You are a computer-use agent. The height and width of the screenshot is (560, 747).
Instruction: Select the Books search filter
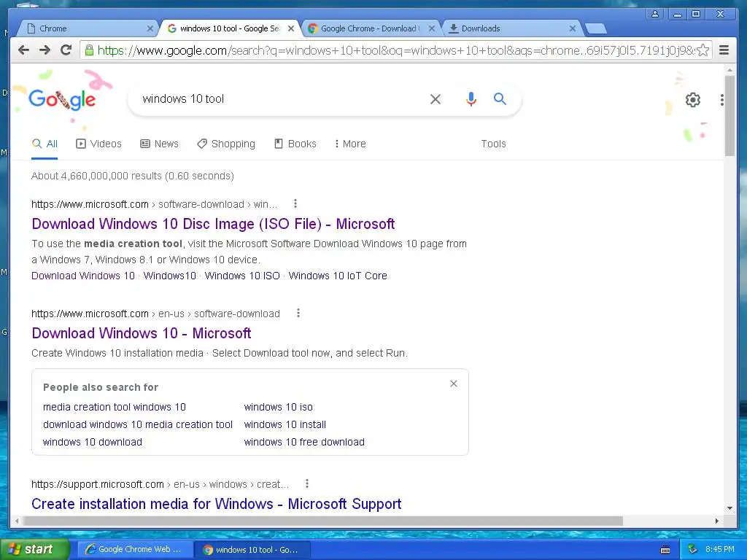coord(295,144)
